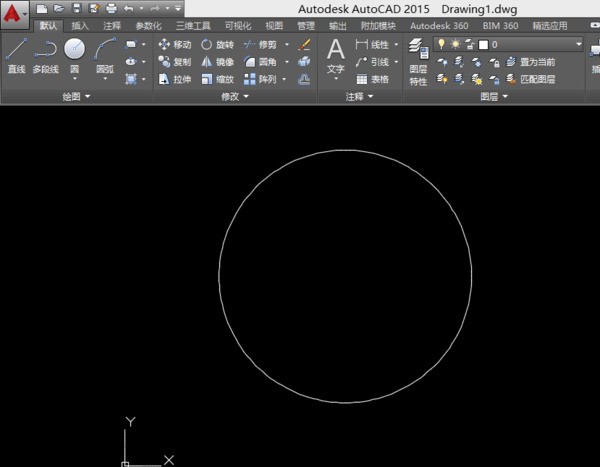
Task: Click the Undo arrow icon
Action: point(129,8)
